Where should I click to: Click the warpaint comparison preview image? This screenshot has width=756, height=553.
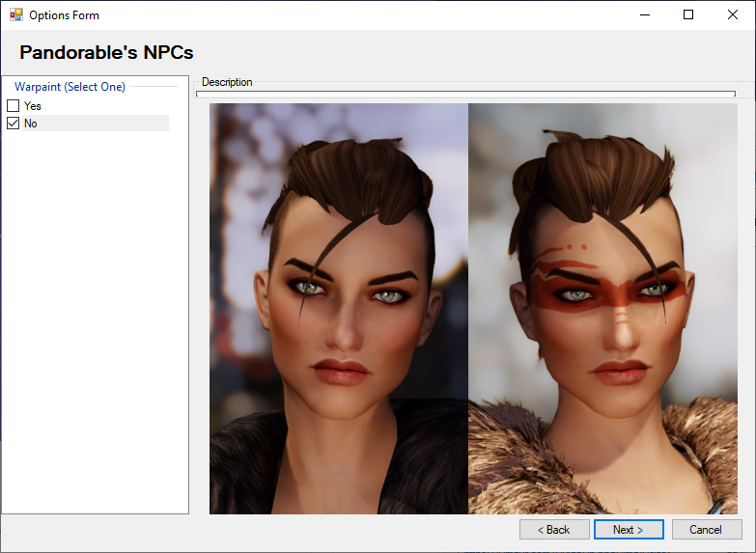pyautogui.click(x=473, y=309)
